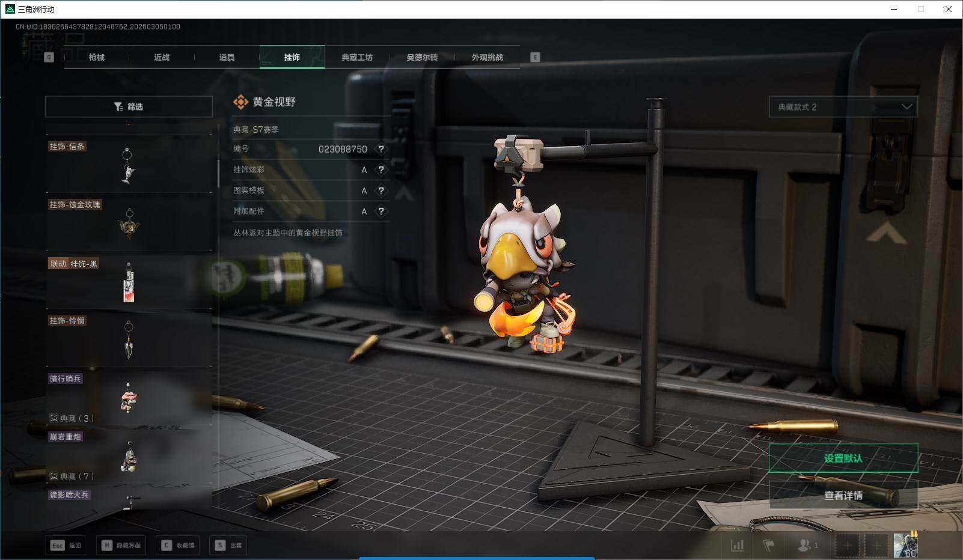963x560 pixels.
Task: Select the 挂饰-怜悯 charm item
Action: 129,339
